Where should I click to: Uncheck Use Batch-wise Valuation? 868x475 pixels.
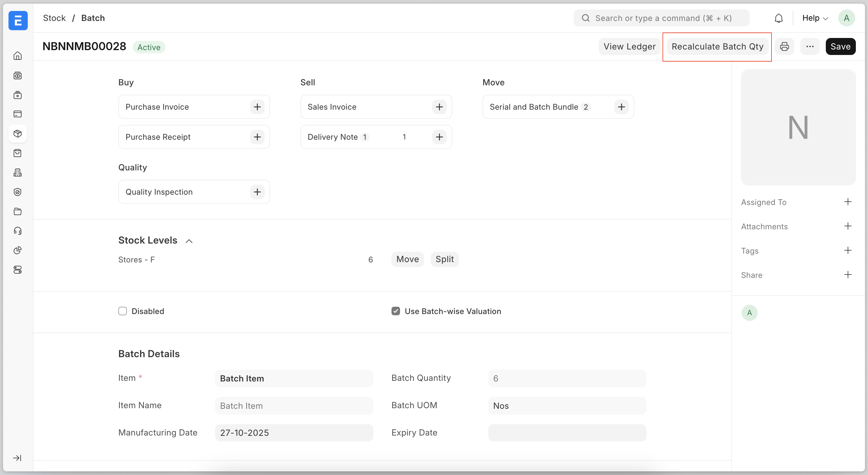395,311
